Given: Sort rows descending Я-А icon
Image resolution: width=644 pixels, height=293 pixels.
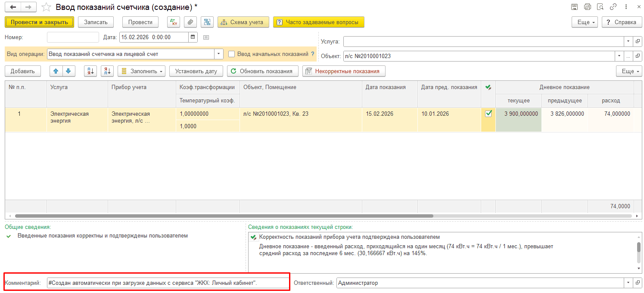Looking at the screenshot, I should click(x=107, y=71).
